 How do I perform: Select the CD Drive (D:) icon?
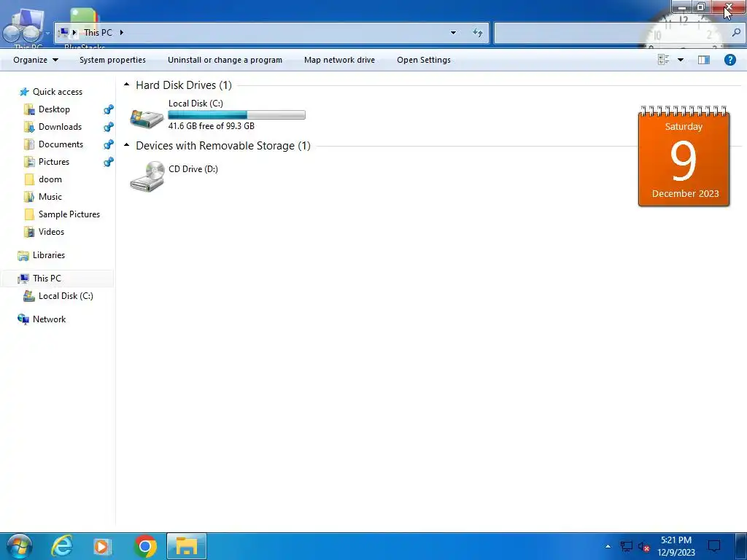point(147,176)
